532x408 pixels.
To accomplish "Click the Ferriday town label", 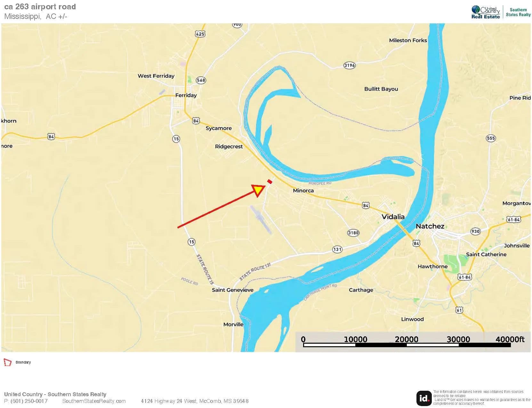I will click(186, 95).
